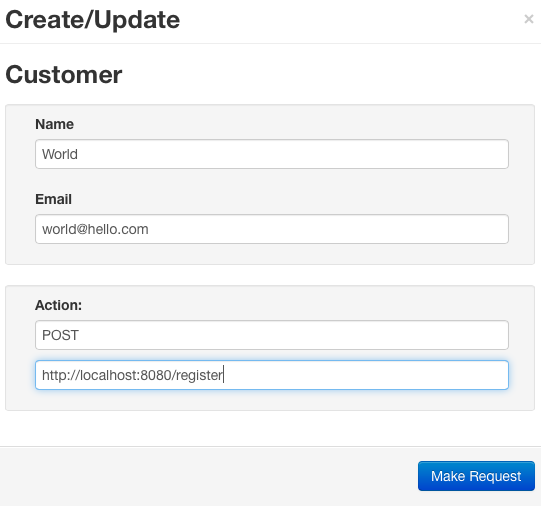Click the localhost register URL field
This screenshot has width=541, height=506.
(272, 375)
